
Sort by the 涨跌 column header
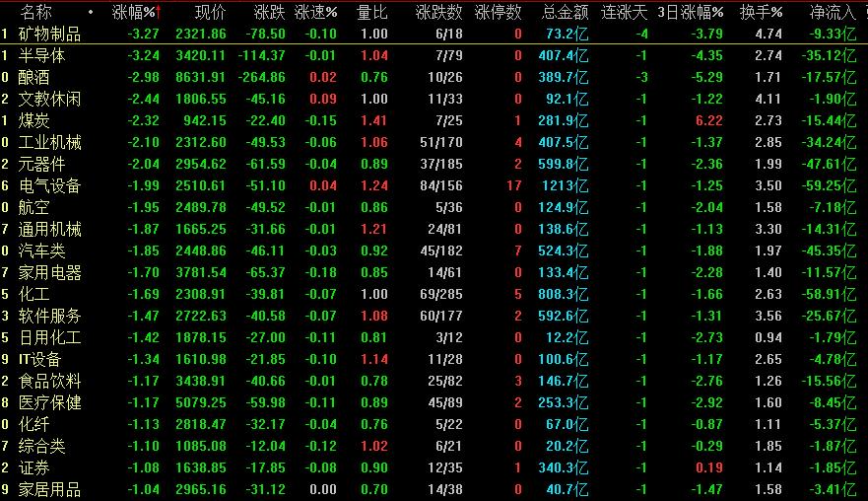270,12
